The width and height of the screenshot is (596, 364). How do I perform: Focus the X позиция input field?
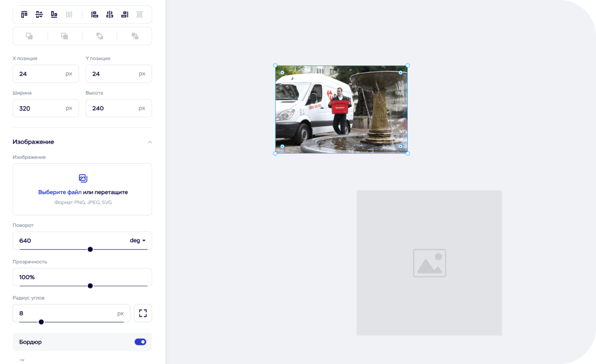41,74
